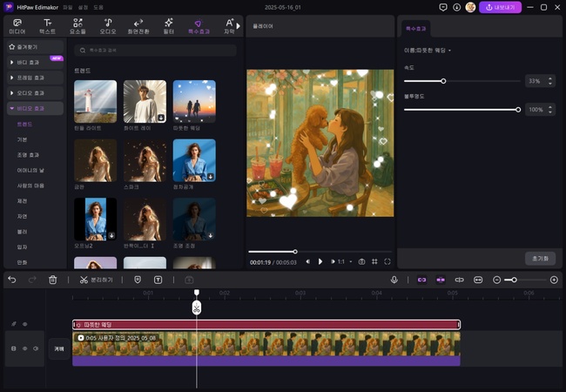
Task: Click the scissors 분리하기 split tool
Action: [x=96, y=280]
